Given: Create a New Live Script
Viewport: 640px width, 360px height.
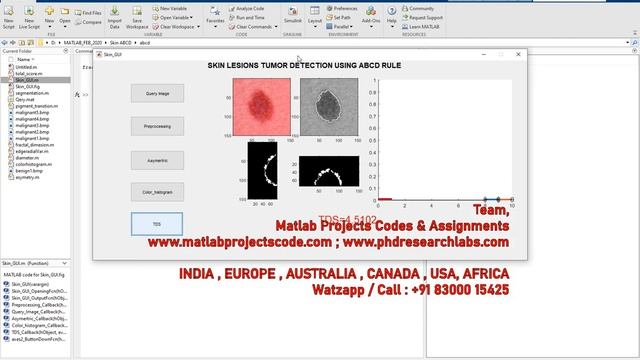Looking at the screenshot, I should pos(29,11).
